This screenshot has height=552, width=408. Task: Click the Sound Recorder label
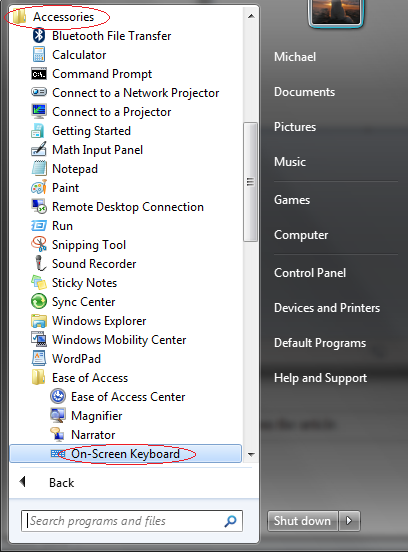tap(94, 264)
